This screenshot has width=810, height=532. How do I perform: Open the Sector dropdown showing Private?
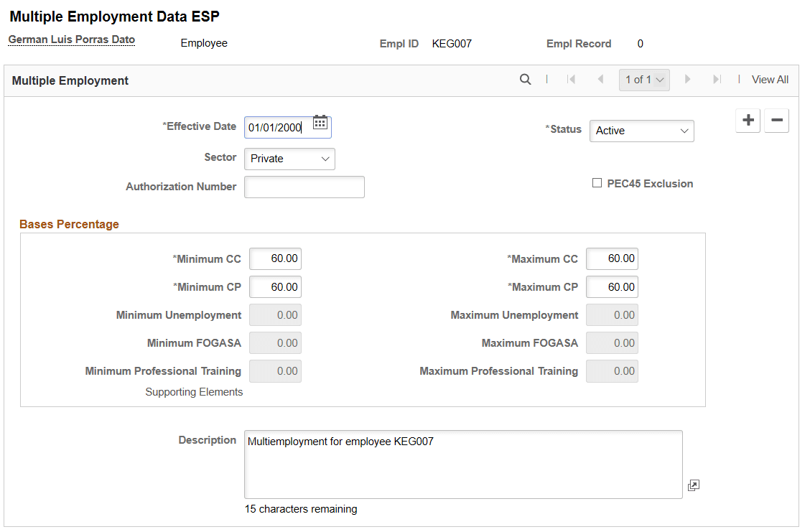tap(289, 159)
